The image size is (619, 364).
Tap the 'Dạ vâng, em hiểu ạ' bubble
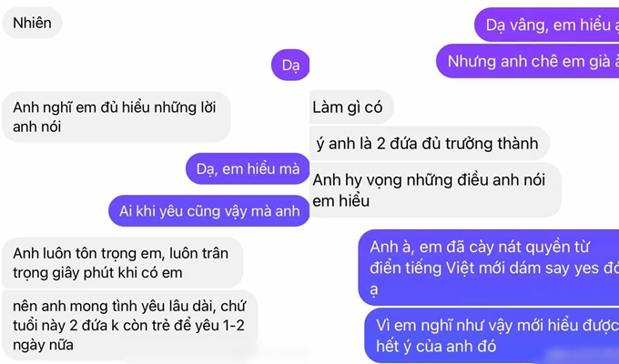click(x=547, y=25)
